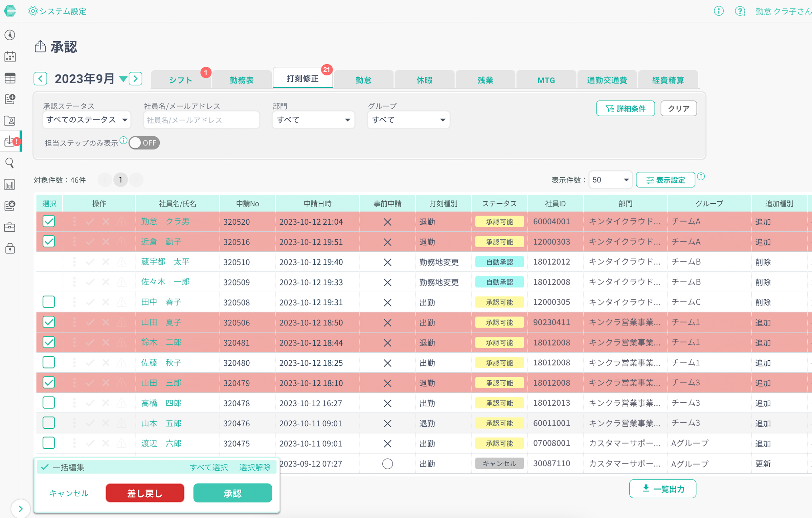Open employee name link 蔵宇都 太平
Image resolution: width=812 pixels, height=518 pixels.
pos(165,262)
